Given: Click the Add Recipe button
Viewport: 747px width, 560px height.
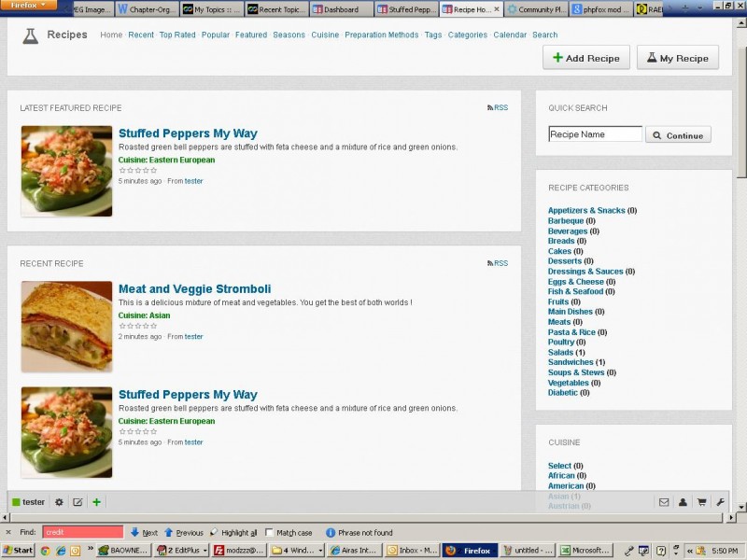Looking at the screenshot, I should 586,58.
